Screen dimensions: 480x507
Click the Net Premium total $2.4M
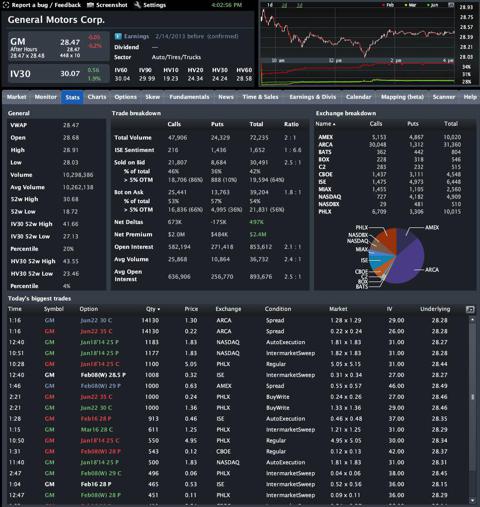258,235
